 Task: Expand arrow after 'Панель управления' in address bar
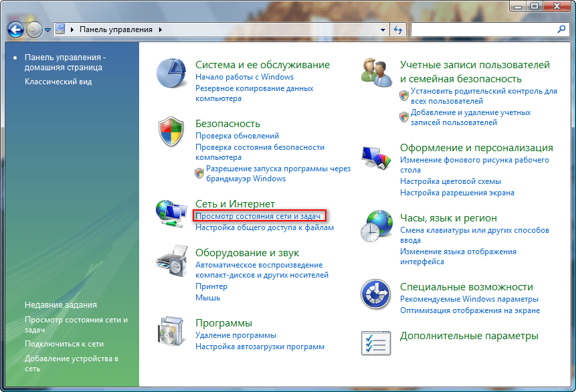pyautogui.click(x=161, y=29)
